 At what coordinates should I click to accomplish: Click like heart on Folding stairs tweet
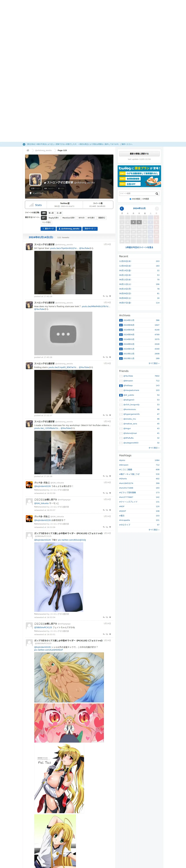click(110, 415)
